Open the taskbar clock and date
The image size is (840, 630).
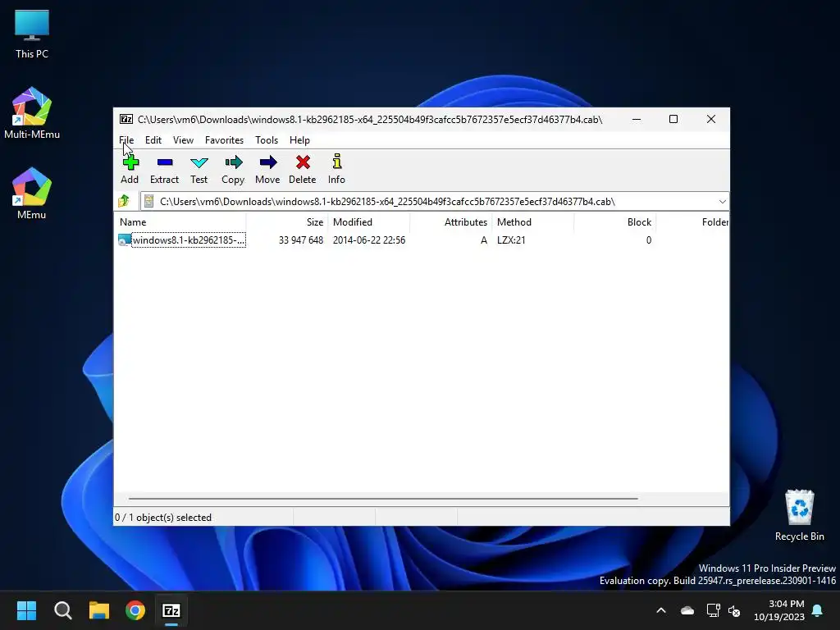pos(779,610)
